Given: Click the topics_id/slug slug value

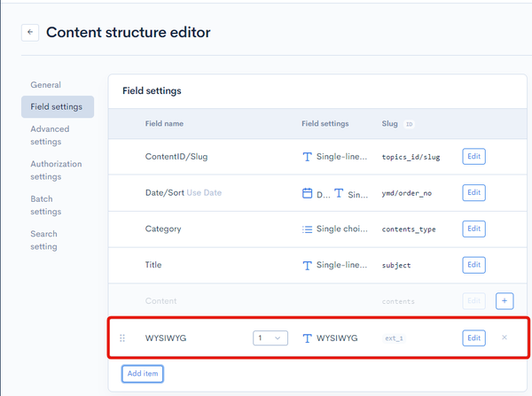Looking at the screenshot, I should tap(411, 157).
